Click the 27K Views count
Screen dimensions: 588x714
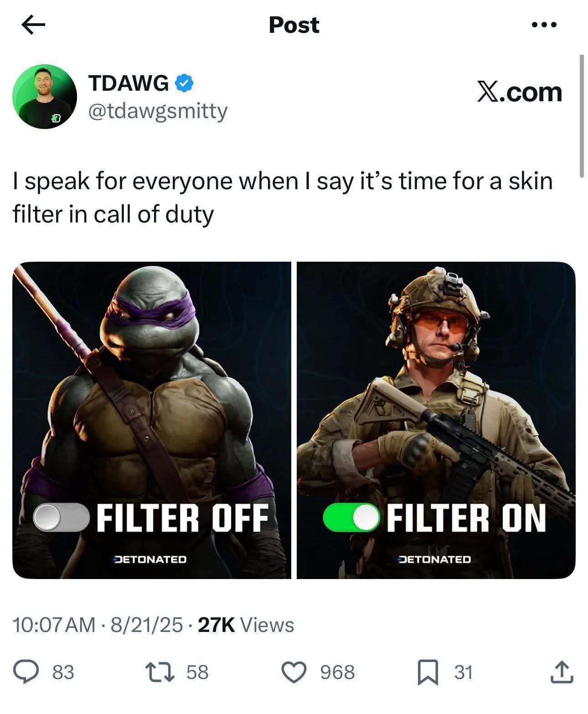click(247, 625)
